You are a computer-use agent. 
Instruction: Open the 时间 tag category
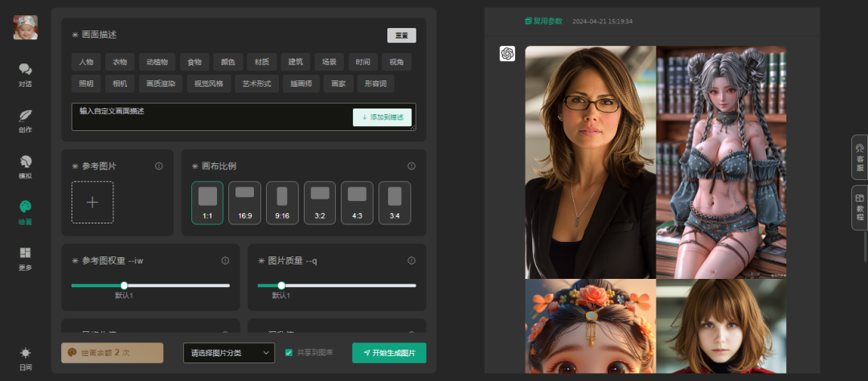coord(363,62)
